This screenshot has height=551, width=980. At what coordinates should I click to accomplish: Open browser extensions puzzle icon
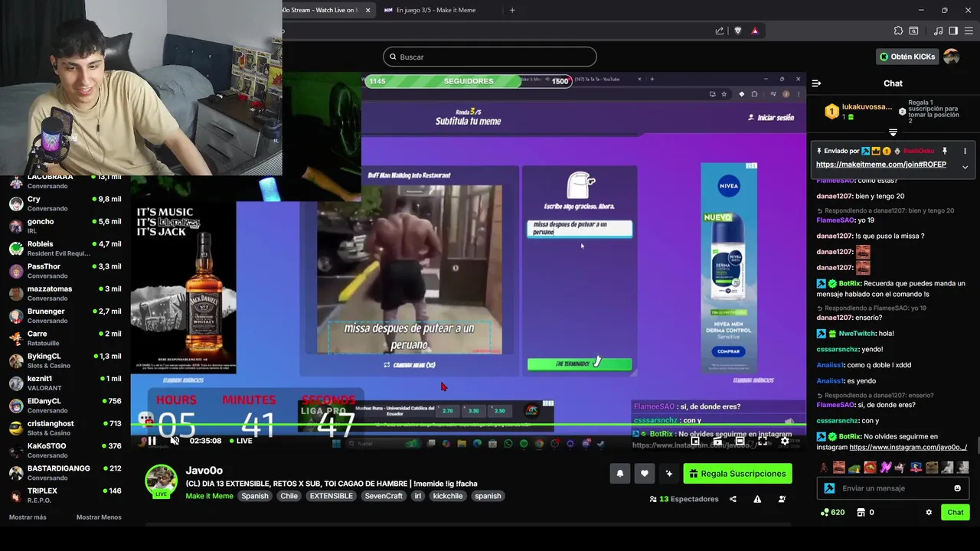click(x=898, y=31)
